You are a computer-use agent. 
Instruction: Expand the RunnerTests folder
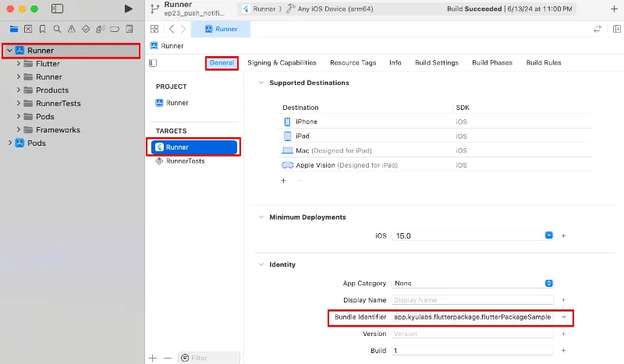[18, 104]
